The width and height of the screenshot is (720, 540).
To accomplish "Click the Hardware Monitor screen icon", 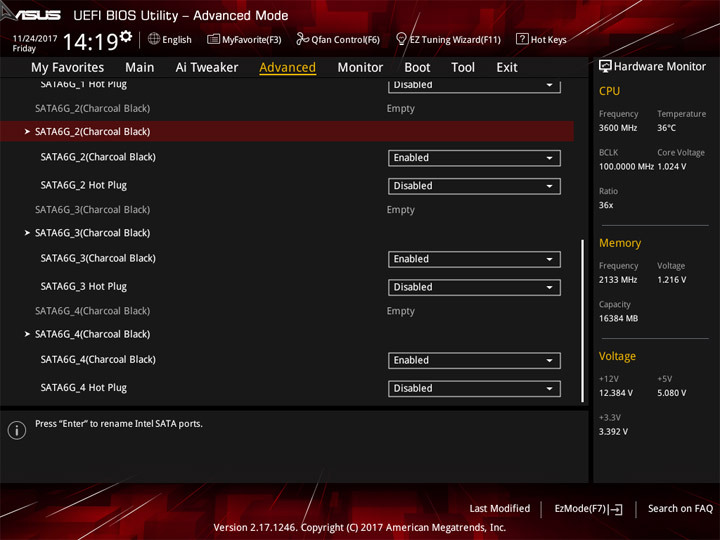I will pos(605,67).
